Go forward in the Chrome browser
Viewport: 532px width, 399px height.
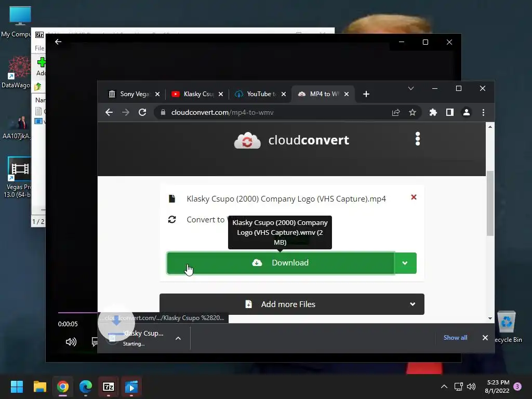pyautogui.click(x=126, y=112)
